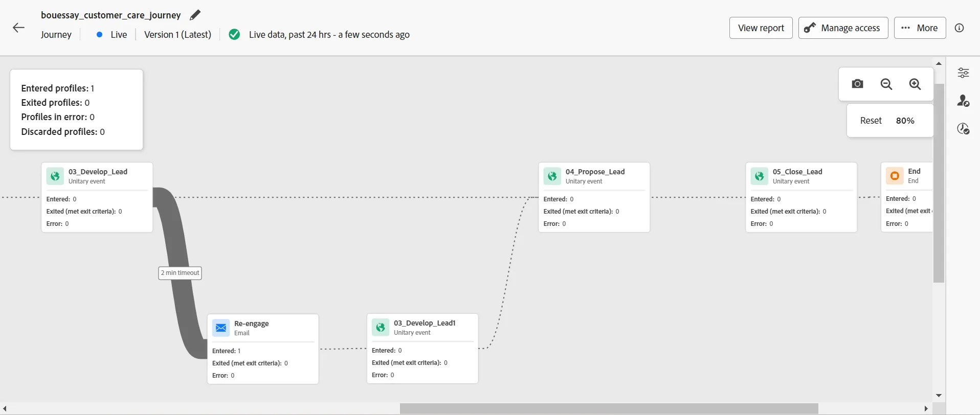The image size is (980, 415).
Task: Select the 03_Develop_Lead event icon
Action: click(x=55, y=176)
